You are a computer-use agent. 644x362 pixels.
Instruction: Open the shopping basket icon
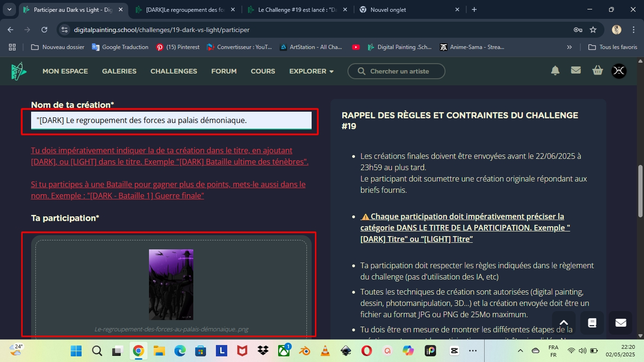coord(597,71)
